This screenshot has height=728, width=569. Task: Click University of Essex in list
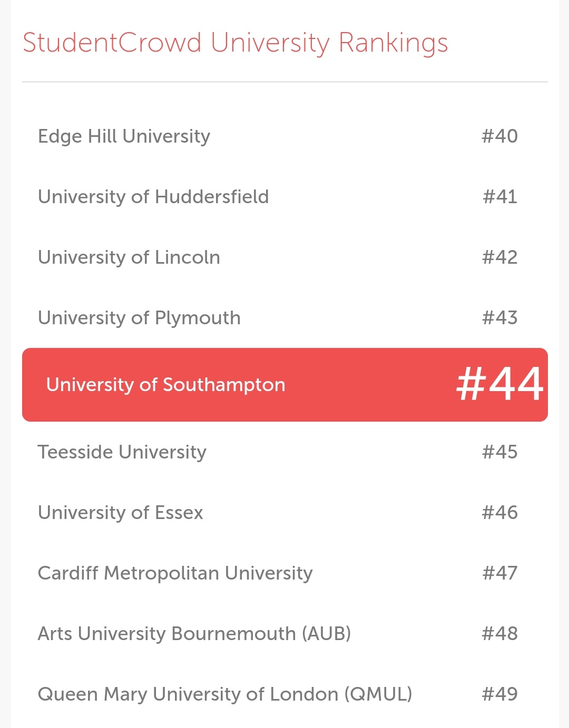pyautogui.click(x=284, y=513)
